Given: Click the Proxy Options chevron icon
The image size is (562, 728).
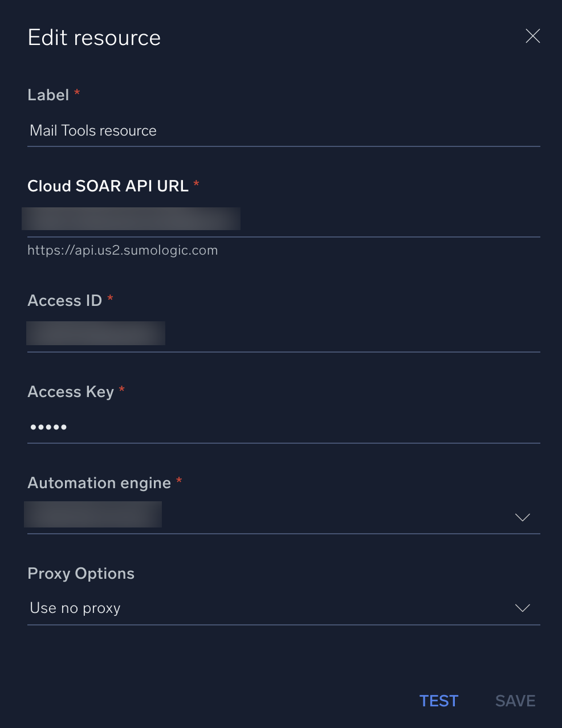Looking at the screenshot, I should (522, 608).
